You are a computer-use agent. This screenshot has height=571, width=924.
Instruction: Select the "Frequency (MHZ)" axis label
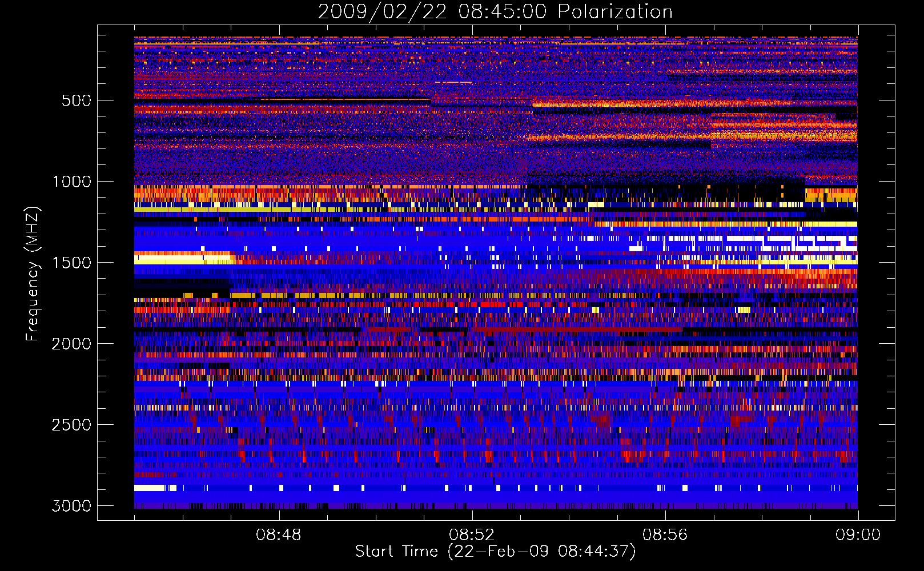click(33, 274)
